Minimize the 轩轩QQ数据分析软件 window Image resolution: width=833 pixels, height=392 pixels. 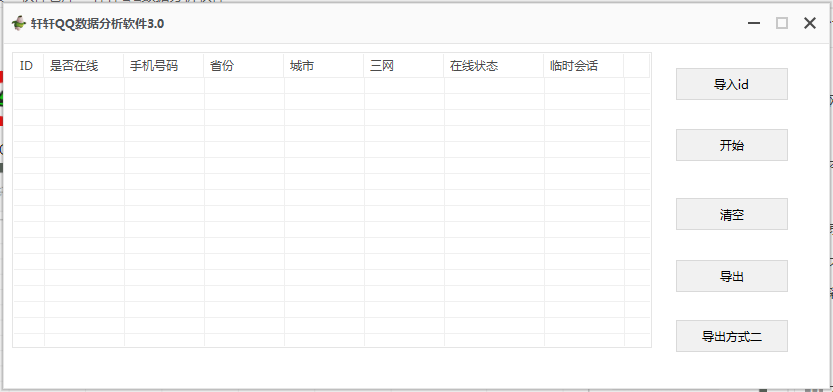[753, 23]
